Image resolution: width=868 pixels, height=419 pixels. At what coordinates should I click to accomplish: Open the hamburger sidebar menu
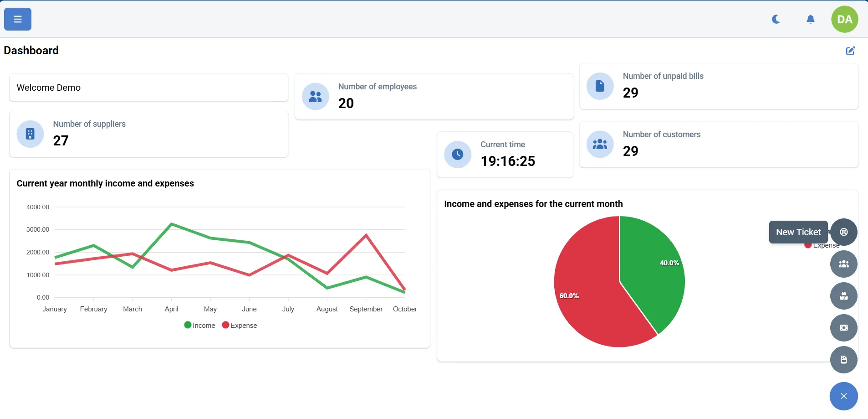point(18,19)
